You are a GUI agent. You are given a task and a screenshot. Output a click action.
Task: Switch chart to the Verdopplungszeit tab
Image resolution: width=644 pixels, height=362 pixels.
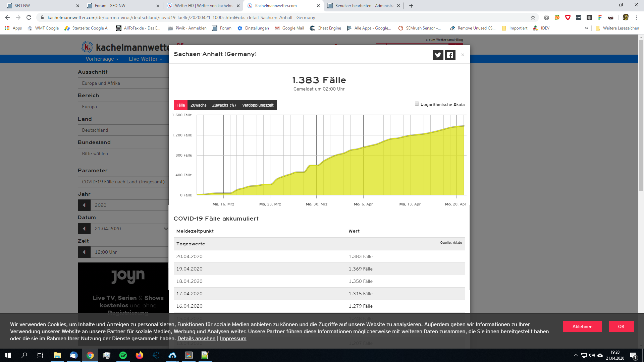[x=258, y=105]
